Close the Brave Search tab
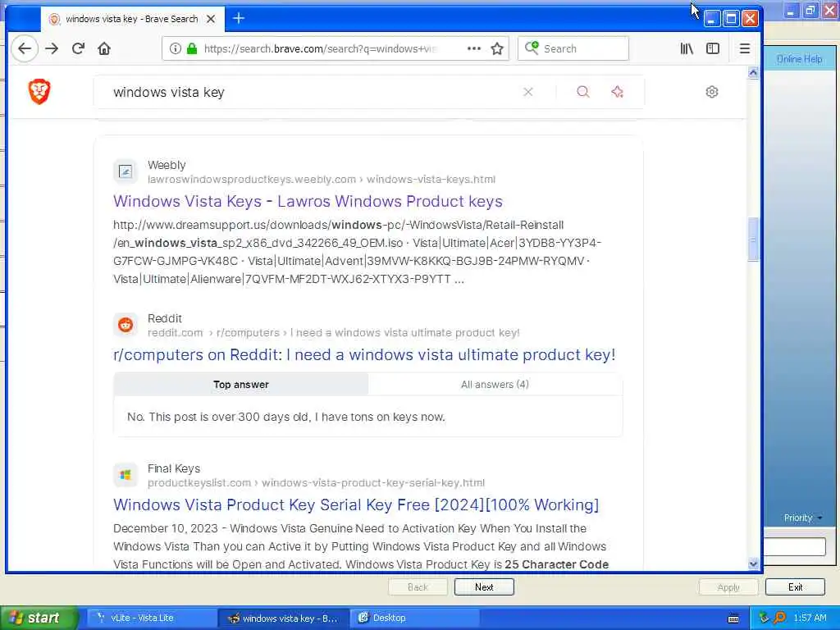 point(211,19)
